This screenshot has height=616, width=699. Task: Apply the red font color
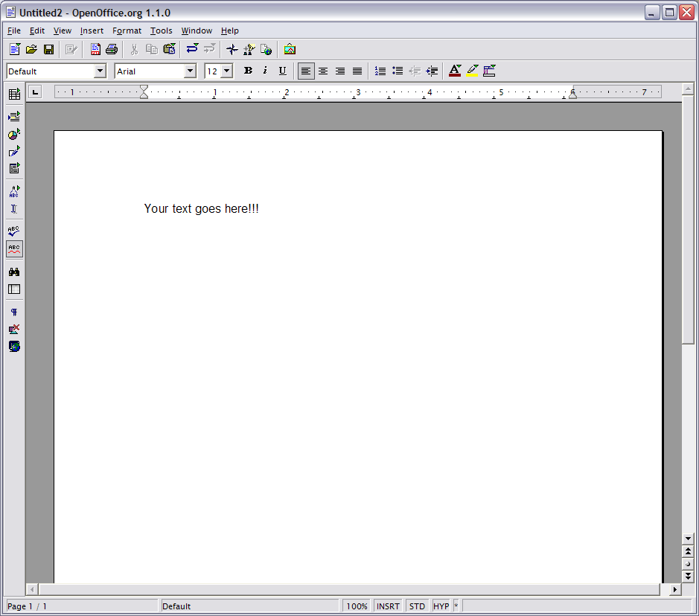(x=455, y=71)
